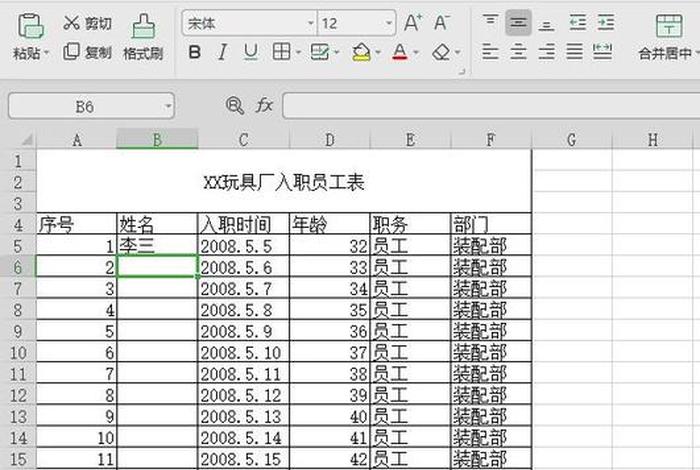Open the Name Box dropdown arrow
This screenshot has width=700, height=470.
(168, 106)
